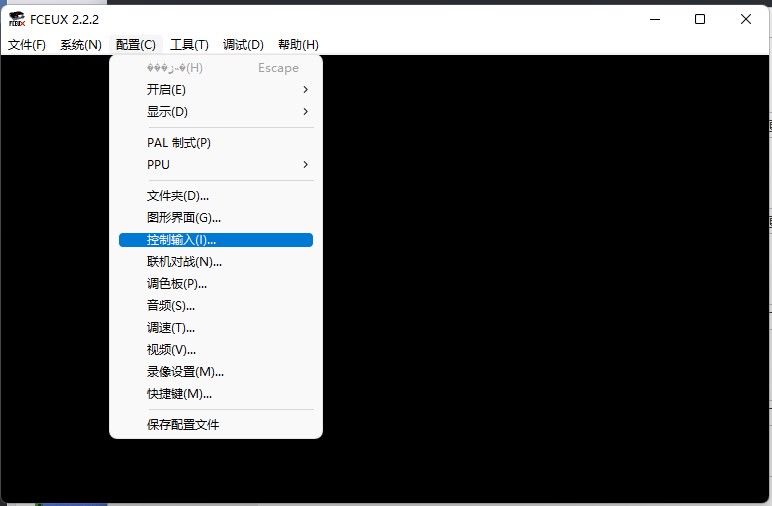This screenshot has height=506, width=772.
Task: Expand the 开启(E) submenu
Action: pos(216,90)
